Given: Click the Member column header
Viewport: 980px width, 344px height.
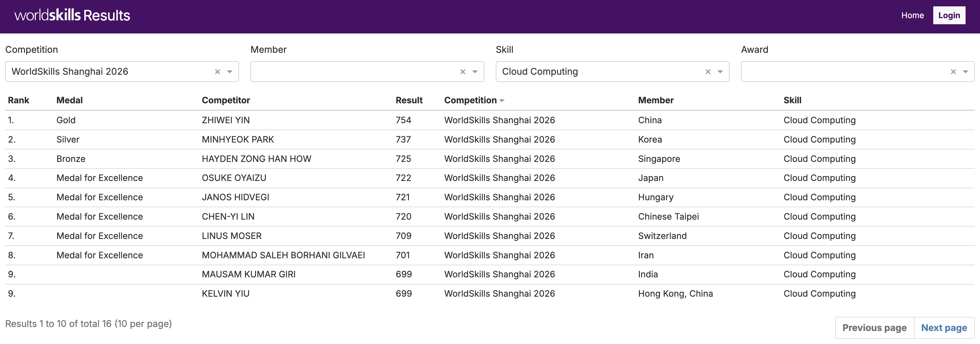Looking at the screenshot, I should click(x=656, y=100).
